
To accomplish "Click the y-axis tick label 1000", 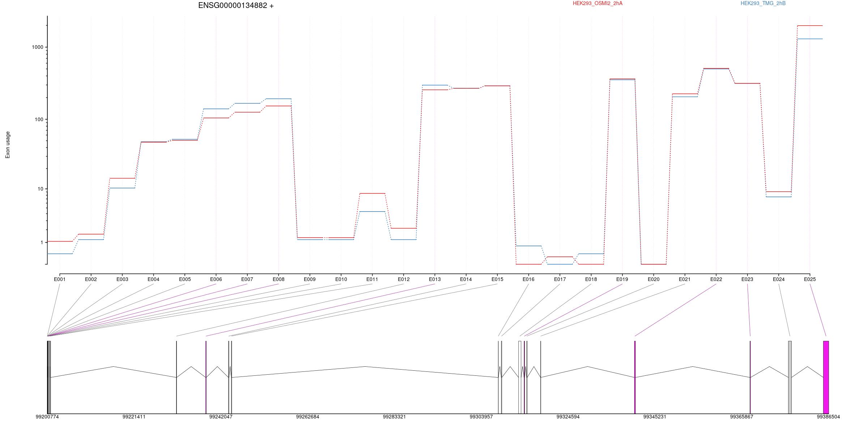I will 38,47.
